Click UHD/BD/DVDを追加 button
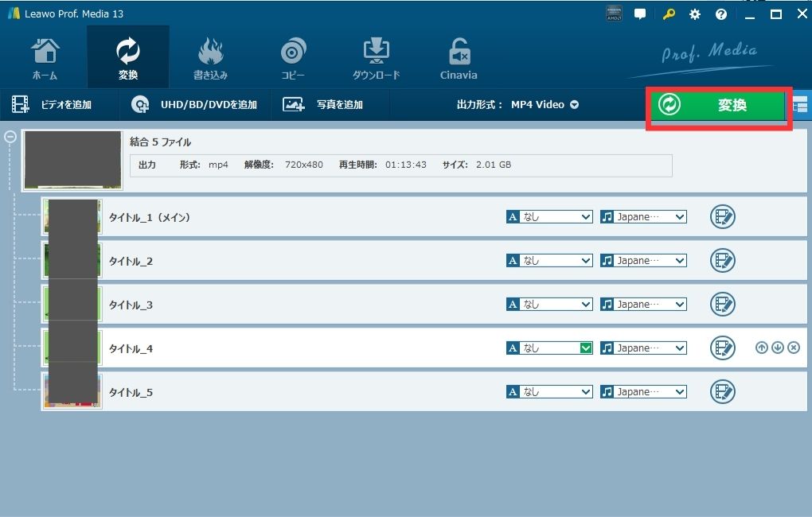This screenshot has width=812, height=517. click(195, 105)
